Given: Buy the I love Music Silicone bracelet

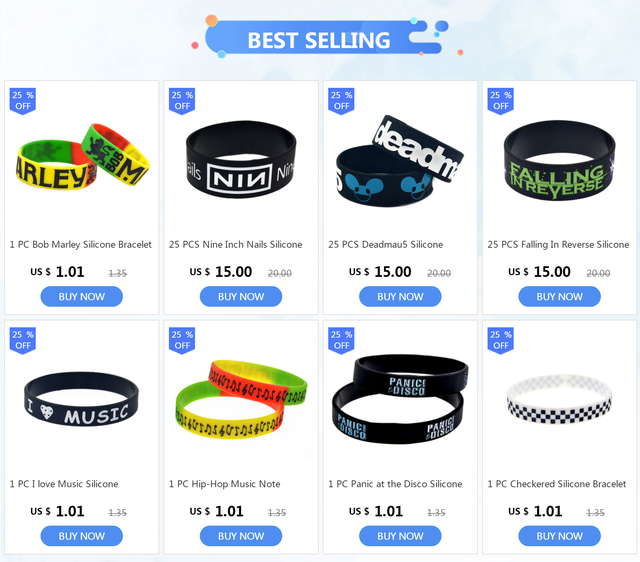Looking at the screenshot, I should pyautogui.click(x=82, y=536).
